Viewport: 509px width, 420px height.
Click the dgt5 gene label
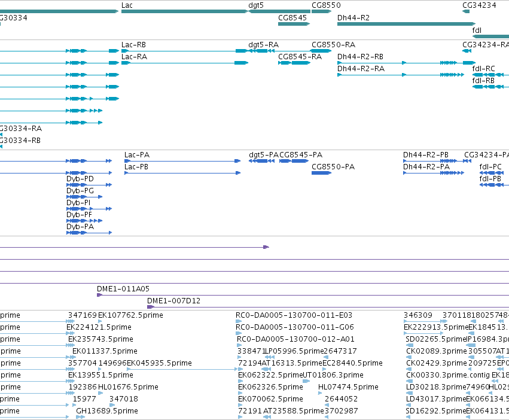tap(256, 5)
